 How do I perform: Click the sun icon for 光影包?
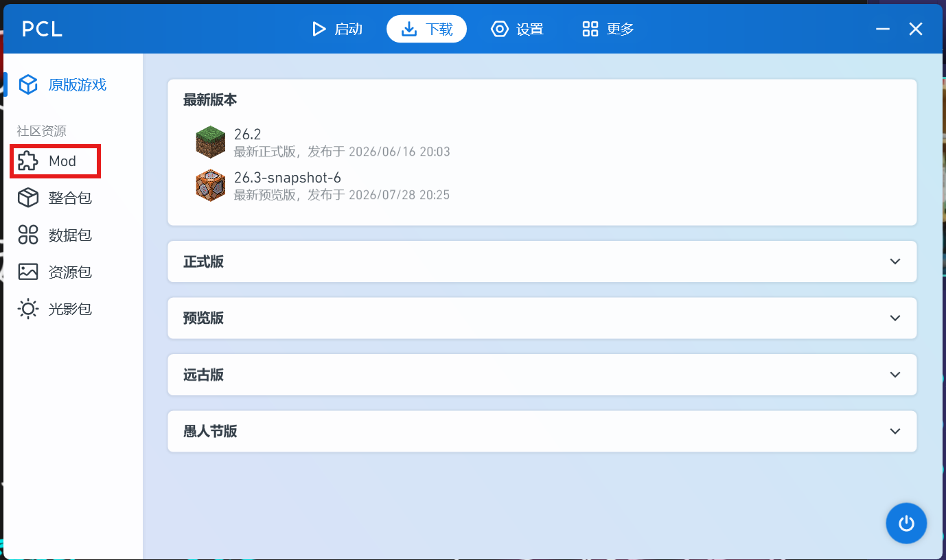coord(28,309)
